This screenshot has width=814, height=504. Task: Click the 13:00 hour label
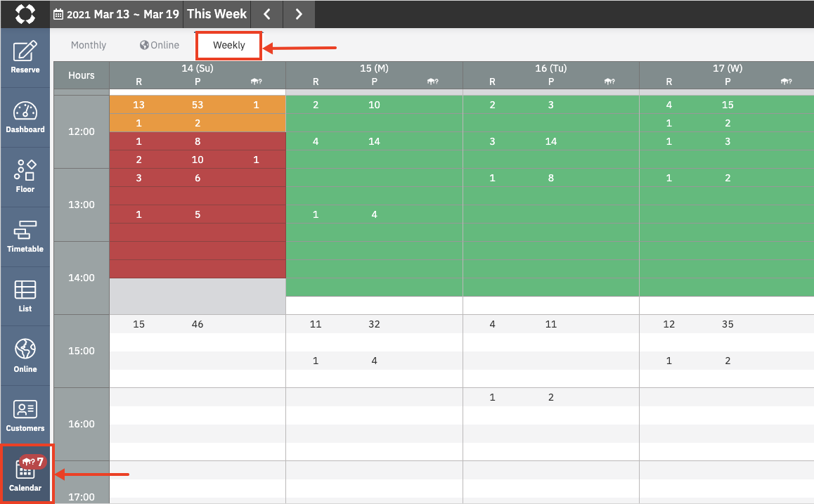coord(82,205)
